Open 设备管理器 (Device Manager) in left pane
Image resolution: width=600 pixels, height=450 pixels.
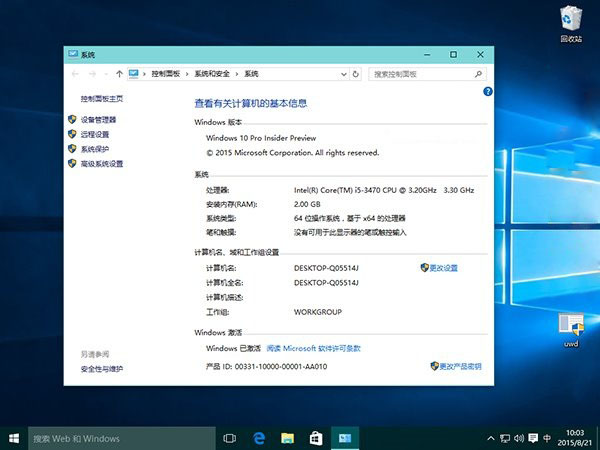(98, 119)
